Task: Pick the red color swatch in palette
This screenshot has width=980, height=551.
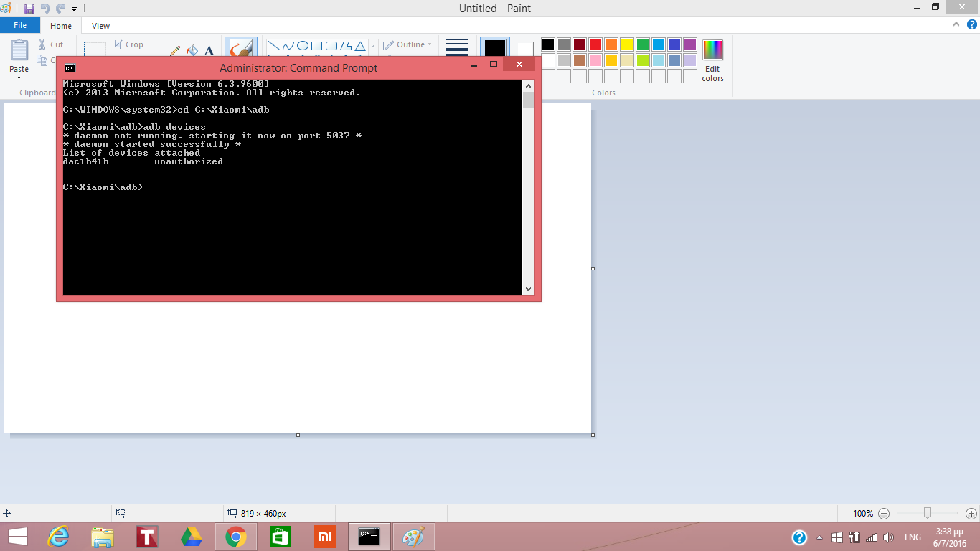Action: pyautogui.click(x=595, y=44)
